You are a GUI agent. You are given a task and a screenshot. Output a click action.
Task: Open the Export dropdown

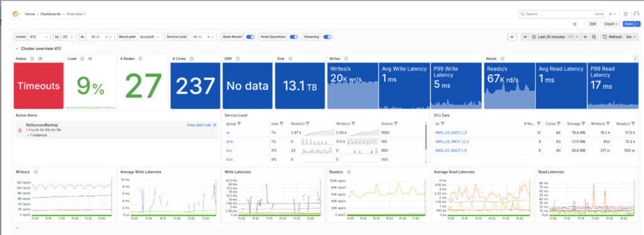[x=611, y=25]
